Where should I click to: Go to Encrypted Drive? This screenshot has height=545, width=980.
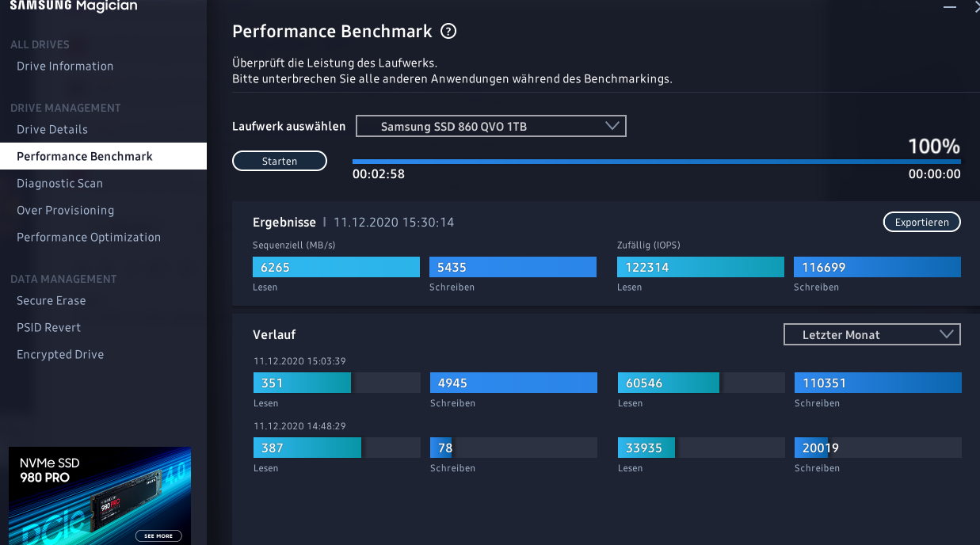coord(60,354)
